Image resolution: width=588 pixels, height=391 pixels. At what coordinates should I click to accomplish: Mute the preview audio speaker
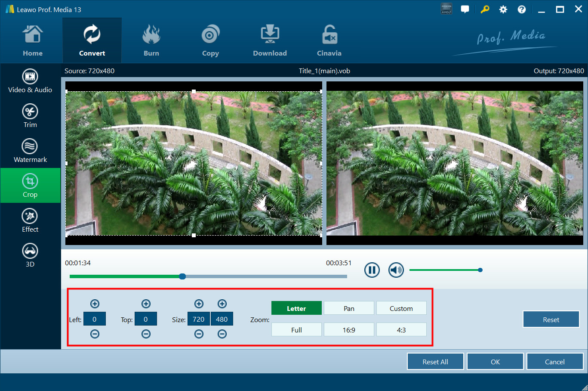pos(396,270)
